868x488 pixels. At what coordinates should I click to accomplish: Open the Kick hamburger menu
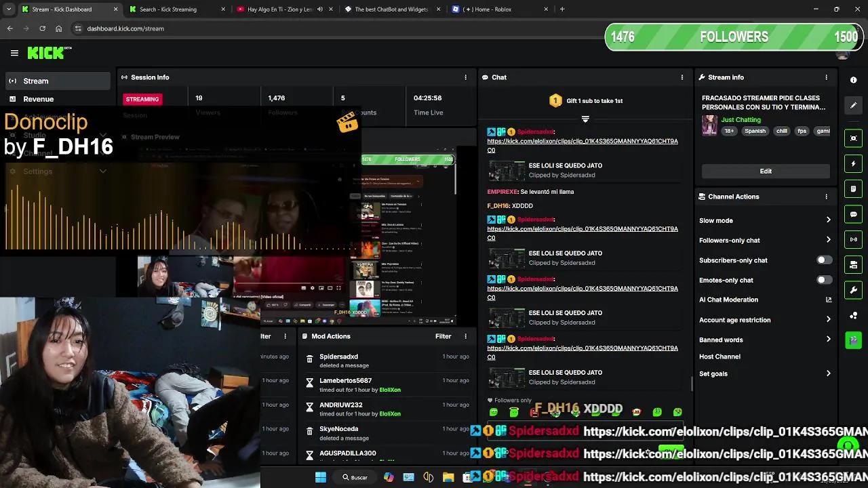coord(14,53)
